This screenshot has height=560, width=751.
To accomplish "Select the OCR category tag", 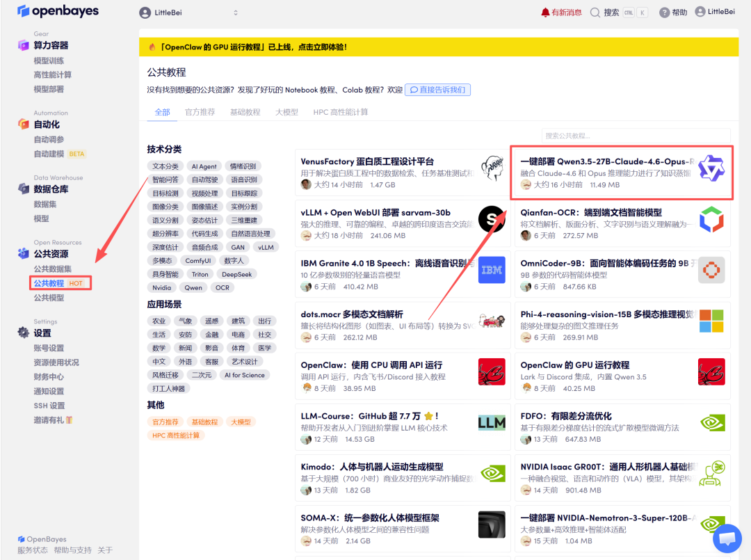I will pos(223,287).
